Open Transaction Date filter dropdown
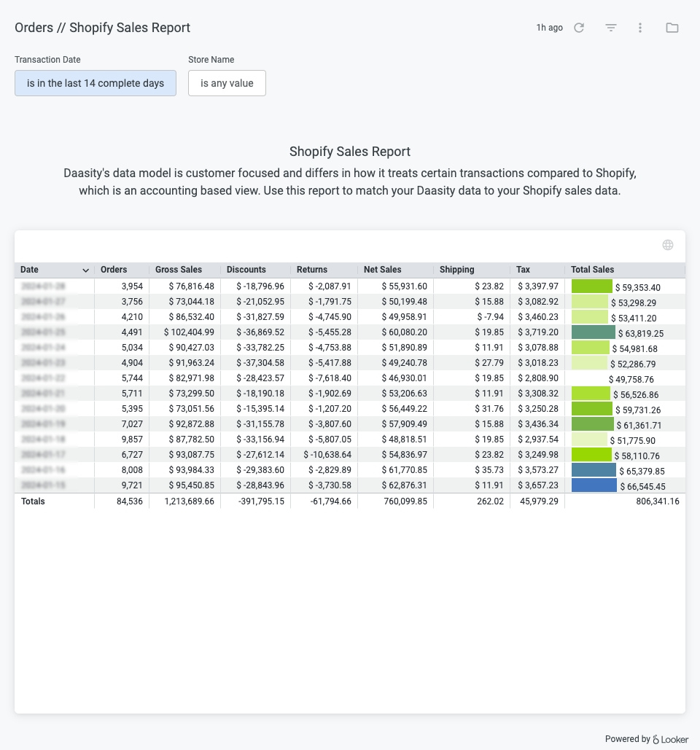This screenshot has width=700, height=750. coord(96,83)
